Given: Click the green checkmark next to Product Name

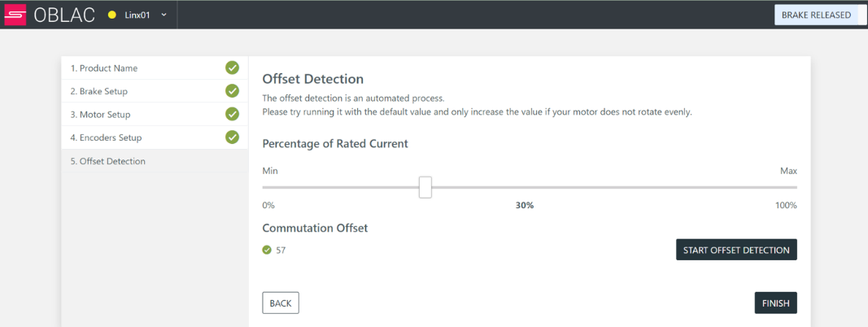Looking at the screenshot, I should coord(232,68).
